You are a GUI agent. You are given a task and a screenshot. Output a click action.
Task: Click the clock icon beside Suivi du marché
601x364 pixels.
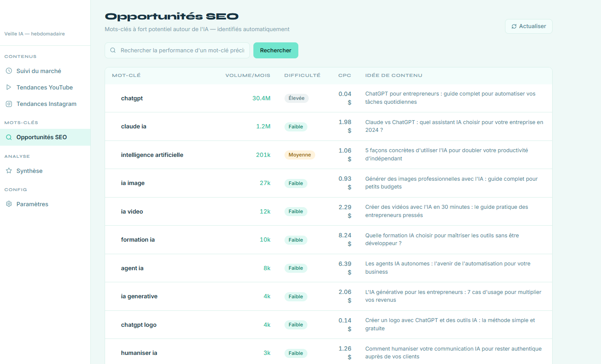click(x=9, y=71)
